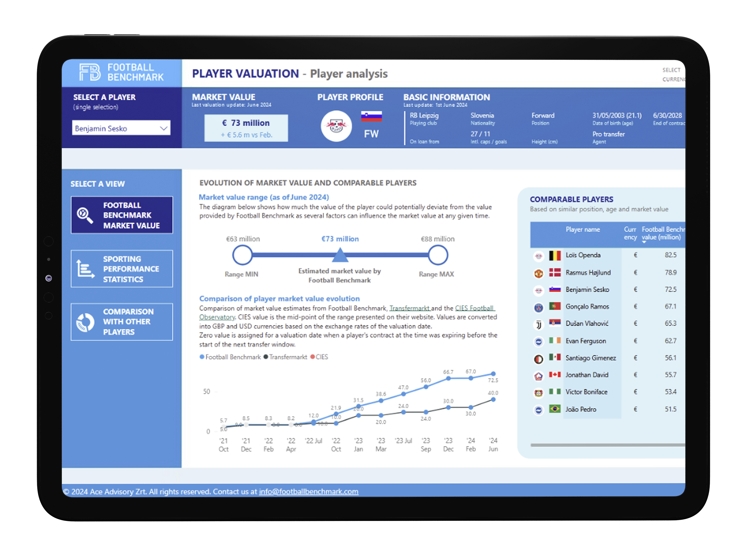This screenshot has width=748, height=560.
Task: Click the Belgium flag beside Loïs Openda
Action: pyautogui.click(x=555, y=255)
